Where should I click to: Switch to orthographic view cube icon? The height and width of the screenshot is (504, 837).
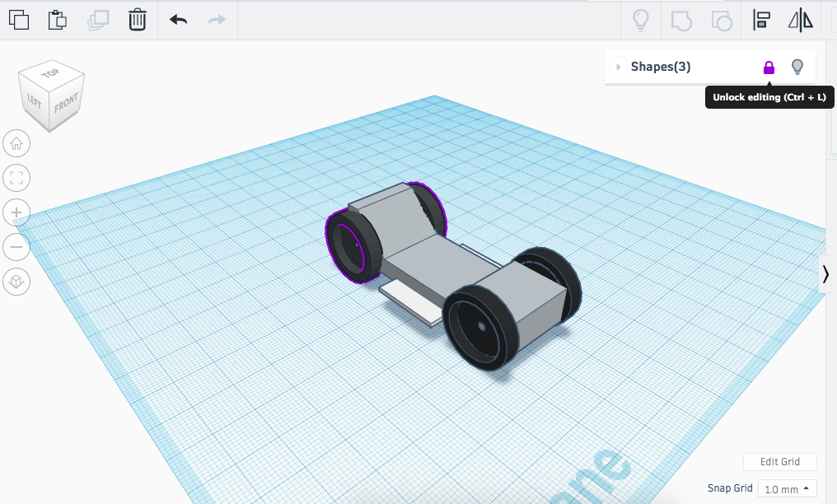click(x=16, y=281)
